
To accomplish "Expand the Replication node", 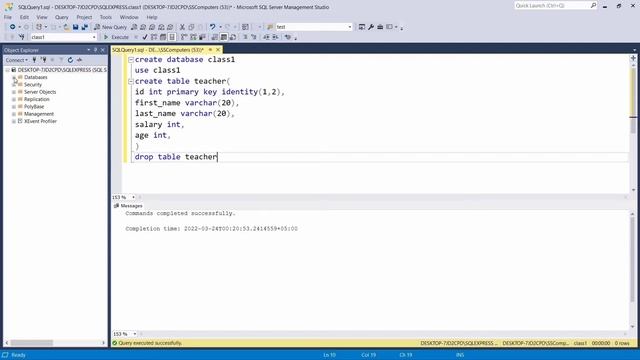I will pyautogui.click(x=14, y=100).
